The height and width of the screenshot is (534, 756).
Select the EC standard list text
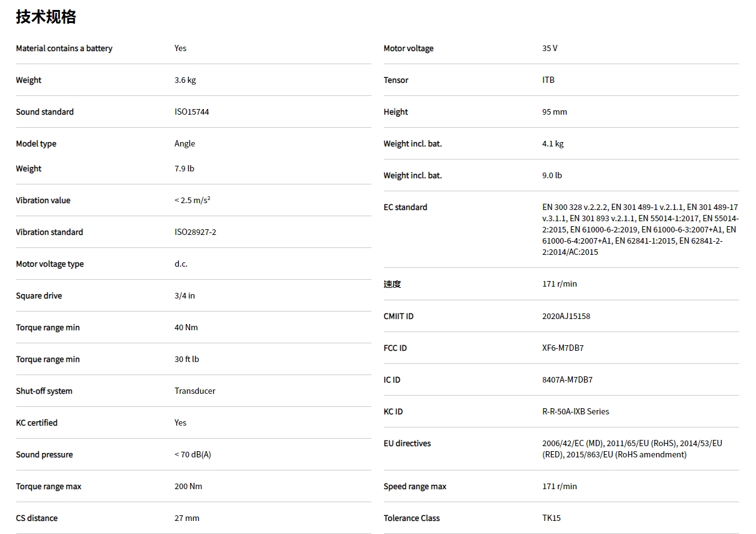pos(639,229)
